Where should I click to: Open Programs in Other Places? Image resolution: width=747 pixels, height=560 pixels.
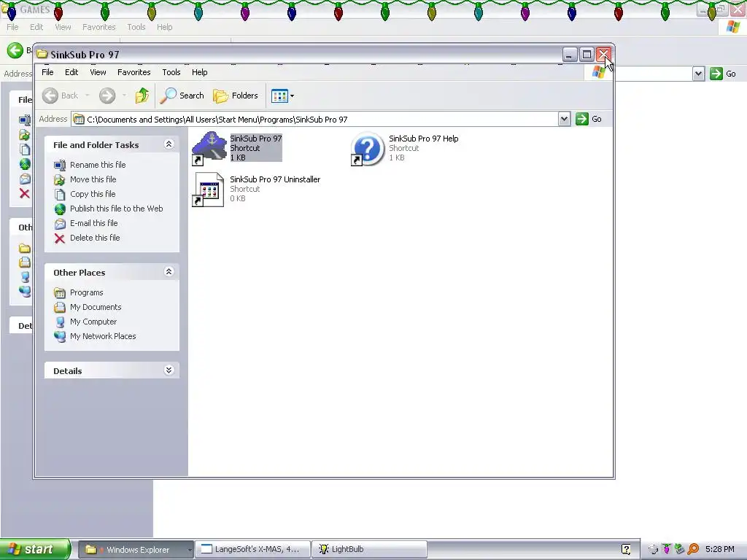point(86,292)
